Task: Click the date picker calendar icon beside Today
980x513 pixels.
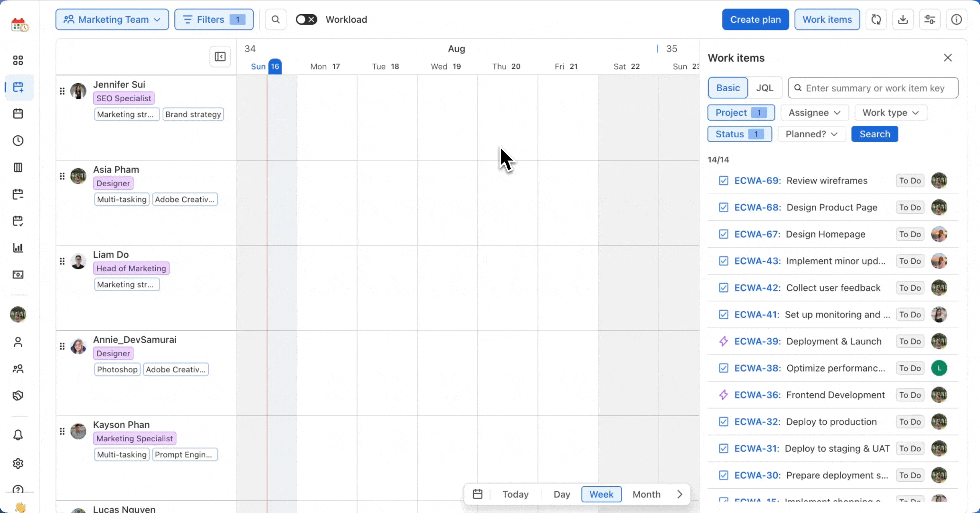Action: [x=478, y=494]
